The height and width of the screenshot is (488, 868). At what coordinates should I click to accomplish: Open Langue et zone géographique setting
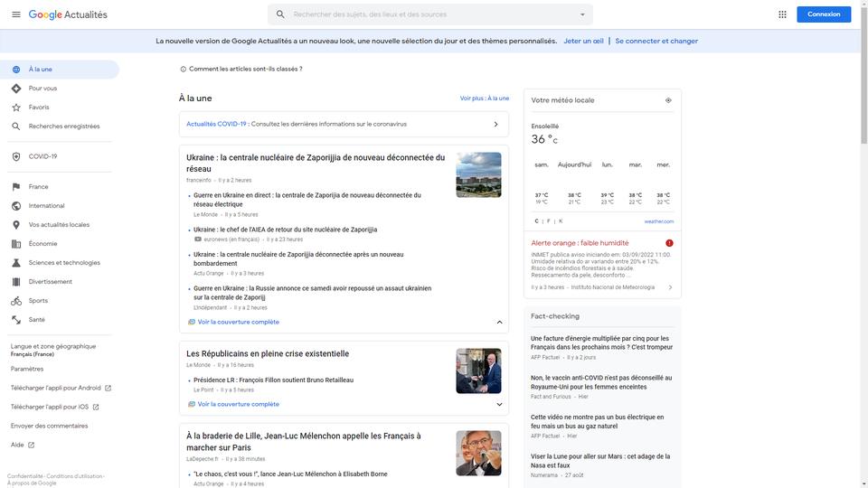point(53,351)
